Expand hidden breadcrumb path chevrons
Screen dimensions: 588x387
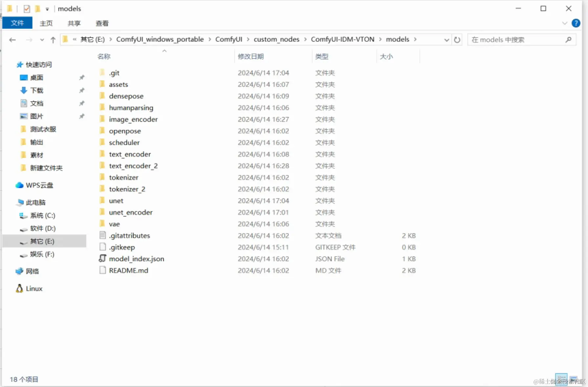point(74,39)
